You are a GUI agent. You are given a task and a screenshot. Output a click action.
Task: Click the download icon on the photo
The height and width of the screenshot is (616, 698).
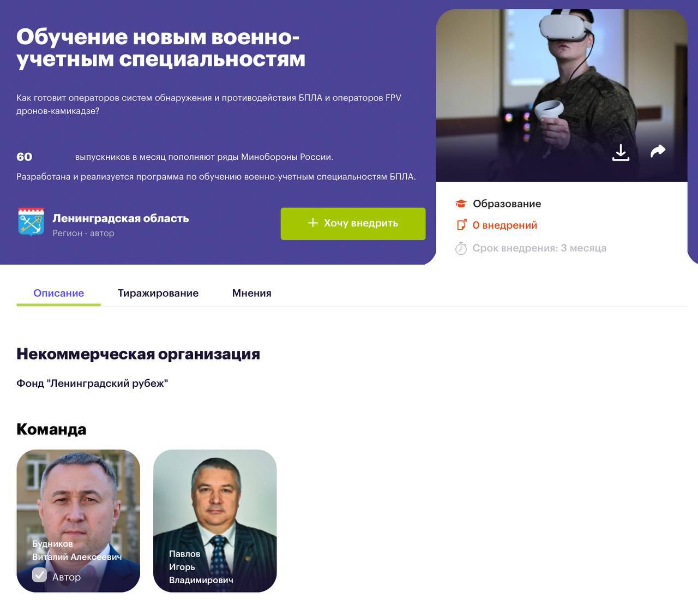coord(621,152)
